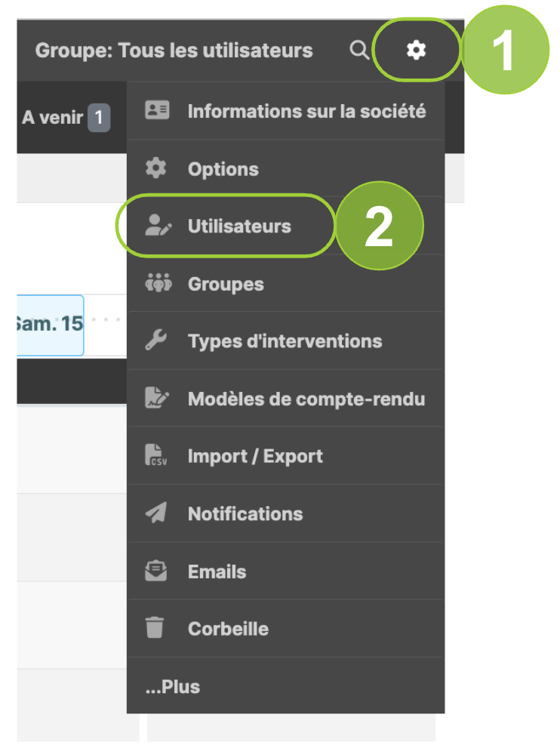Viewport: 560px width, 746px height.
Task: Click the company info card icon
Action: pyautogui.click(x=157, y=110)
